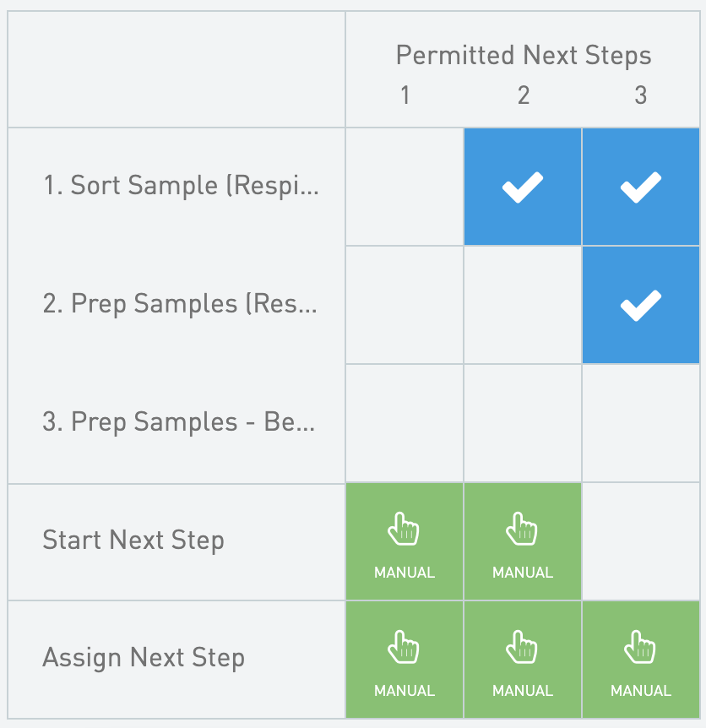Uncheck Sort Sample permitted step 3

(x=641, y=187)
